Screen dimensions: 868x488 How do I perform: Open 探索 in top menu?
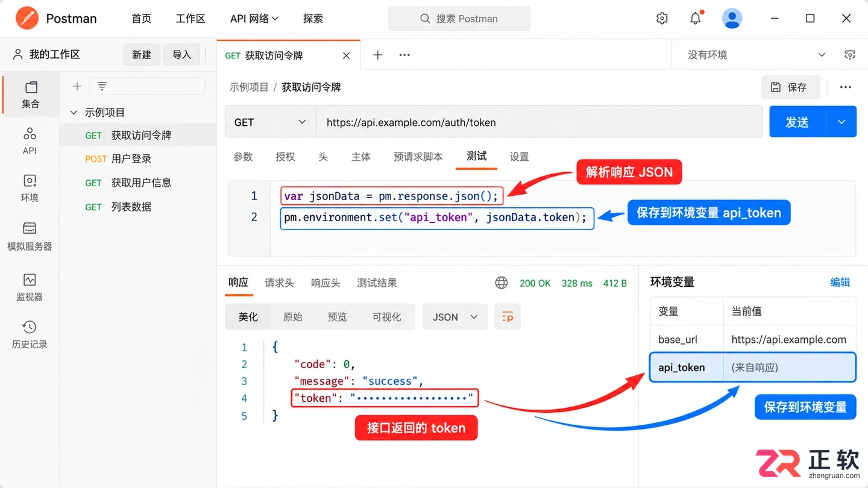tap(313, 19)
